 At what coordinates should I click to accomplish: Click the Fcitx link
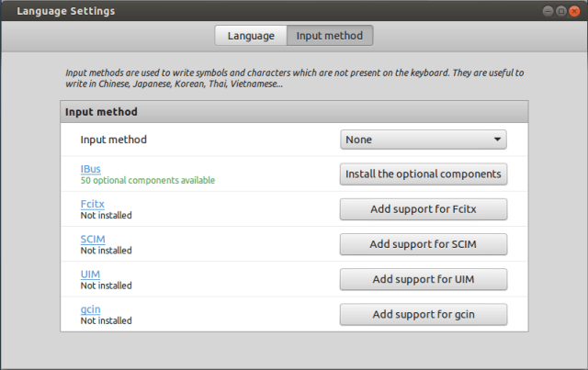92,204
